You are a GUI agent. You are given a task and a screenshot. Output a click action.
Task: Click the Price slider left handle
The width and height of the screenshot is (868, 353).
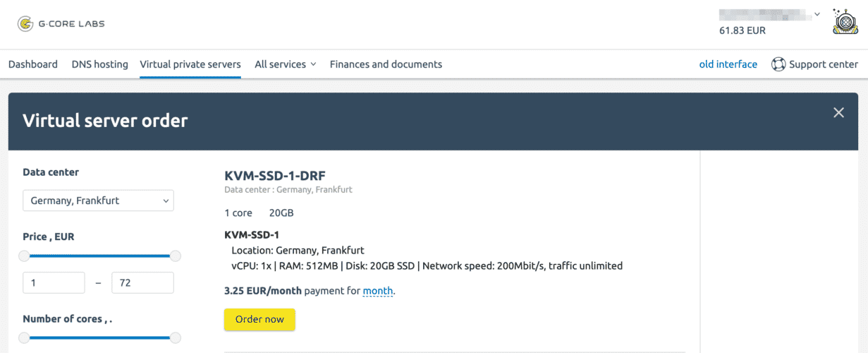click(25, 256)
